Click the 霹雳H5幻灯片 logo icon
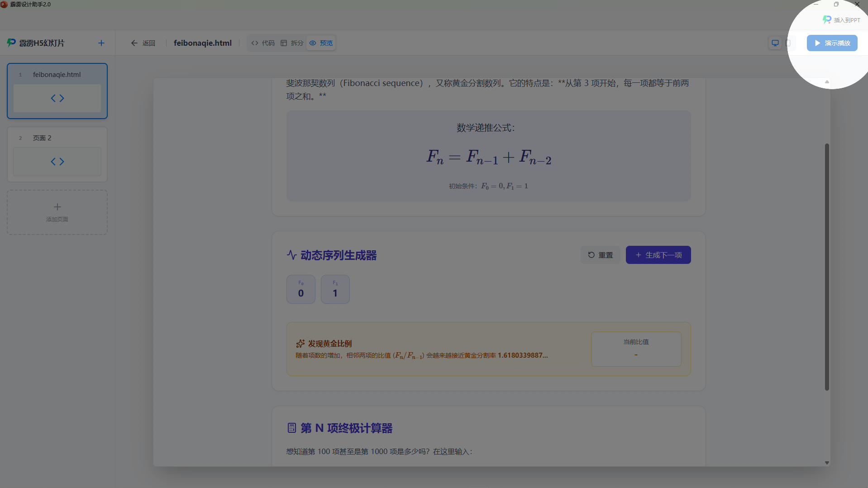The width and height of the screenshot is (868, 488). click(11, 43)
